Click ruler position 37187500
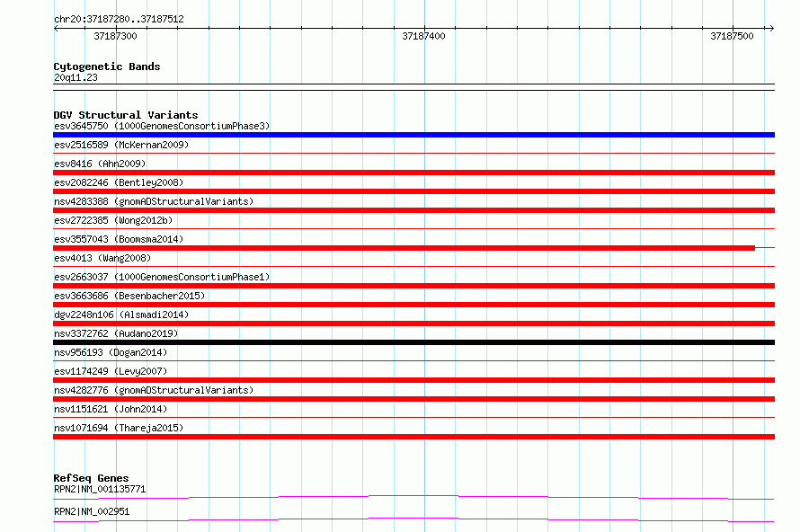This screenshot has height=532, width=800. pyautogui.click(x=732, y=36)
